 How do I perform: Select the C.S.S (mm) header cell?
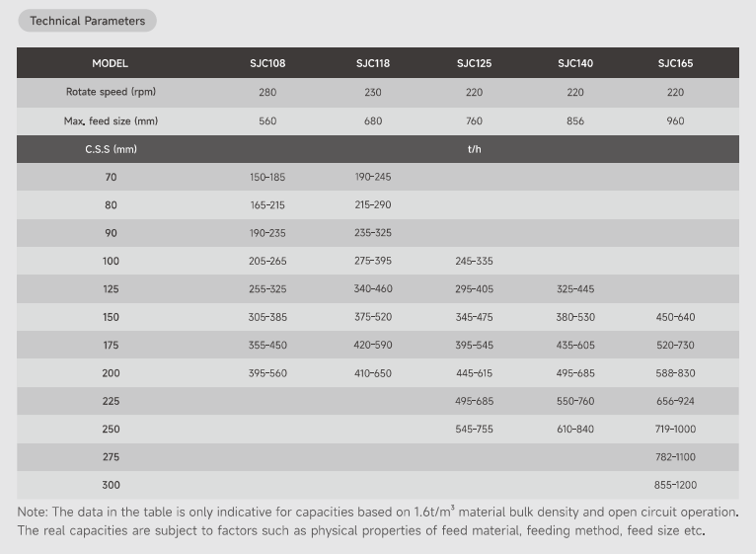(111, 149)
